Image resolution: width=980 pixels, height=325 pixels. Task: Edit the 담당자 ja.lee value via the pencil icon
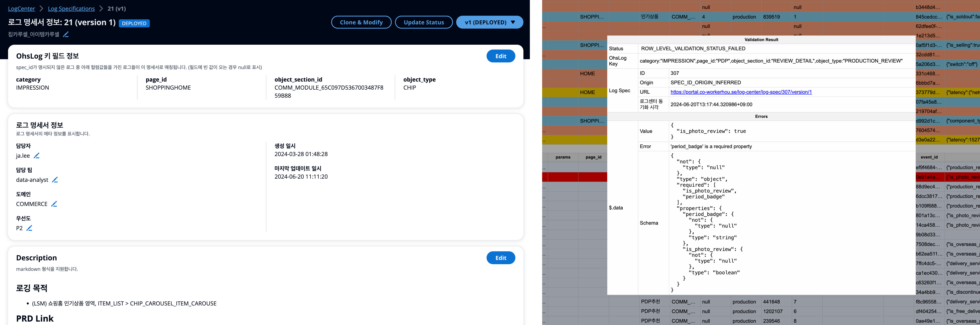36,156
